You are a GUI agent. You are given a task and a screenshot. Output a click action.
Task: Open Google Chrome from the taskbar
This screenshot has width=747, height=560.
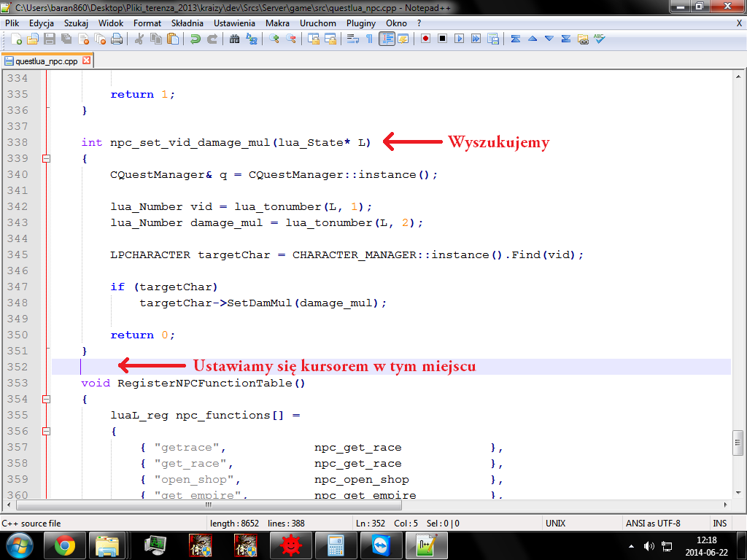tap(65, 546)
